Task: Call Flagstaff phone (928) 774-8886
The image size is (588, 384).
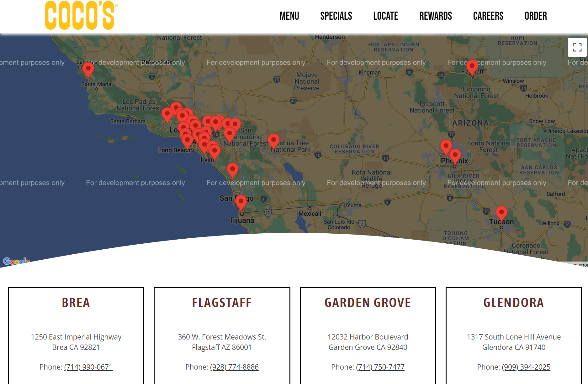Action: pyautogui.click(x=234, y=367)
